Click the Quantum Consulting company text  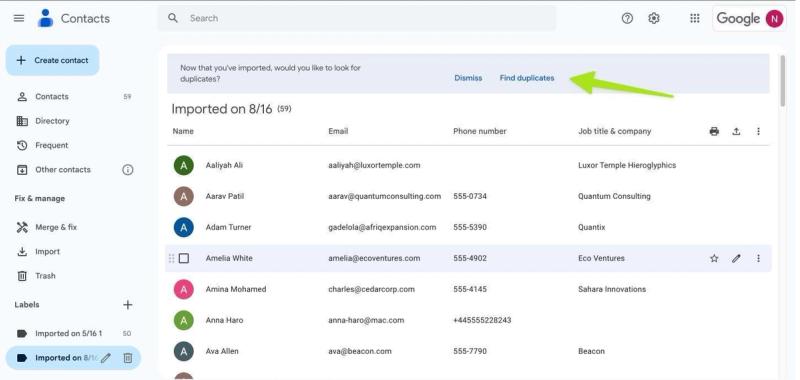[614, 196]
